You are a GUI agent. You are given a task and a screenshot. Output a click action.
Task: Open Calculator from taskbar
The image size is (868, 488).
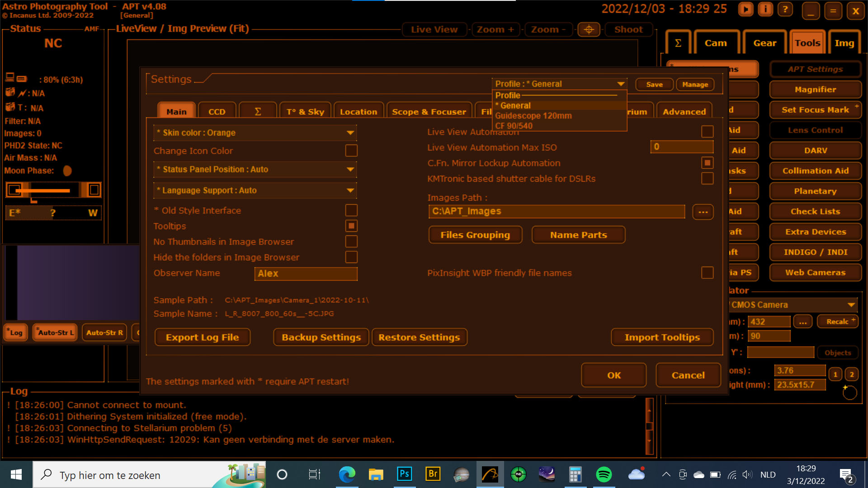[575, 474]
